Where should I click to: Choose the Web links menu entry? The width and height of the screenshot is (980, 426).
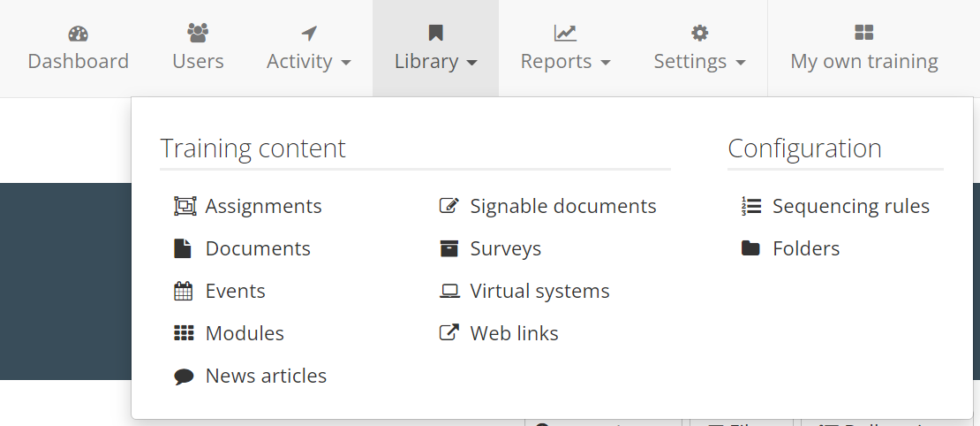(x=514, y=334)
